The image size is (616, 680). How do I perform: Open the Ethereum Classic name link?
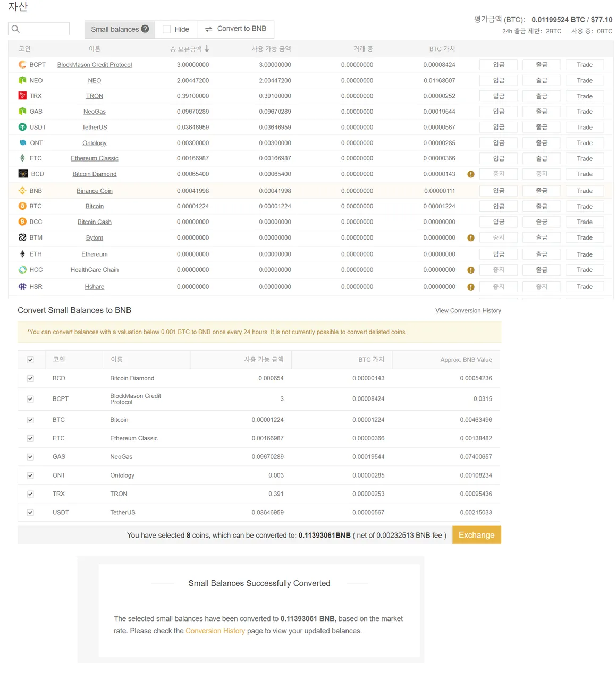(x=95, y=158)
